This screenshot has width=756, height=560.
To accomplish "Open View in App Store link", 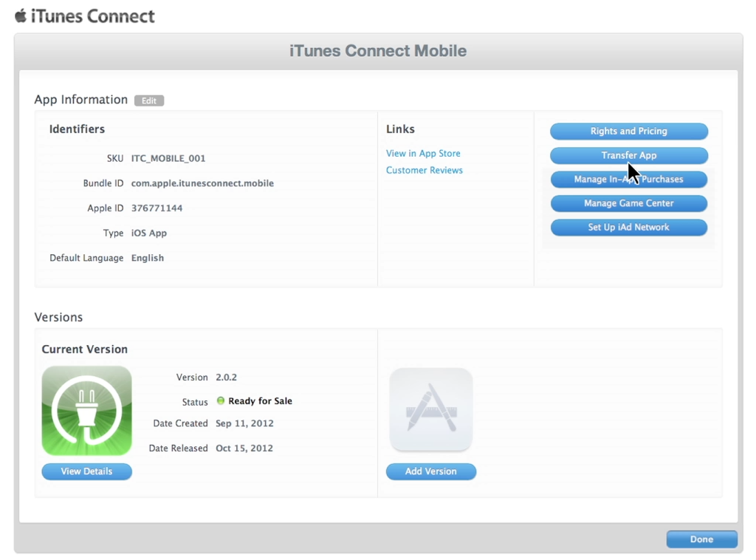I will (423, 154).
